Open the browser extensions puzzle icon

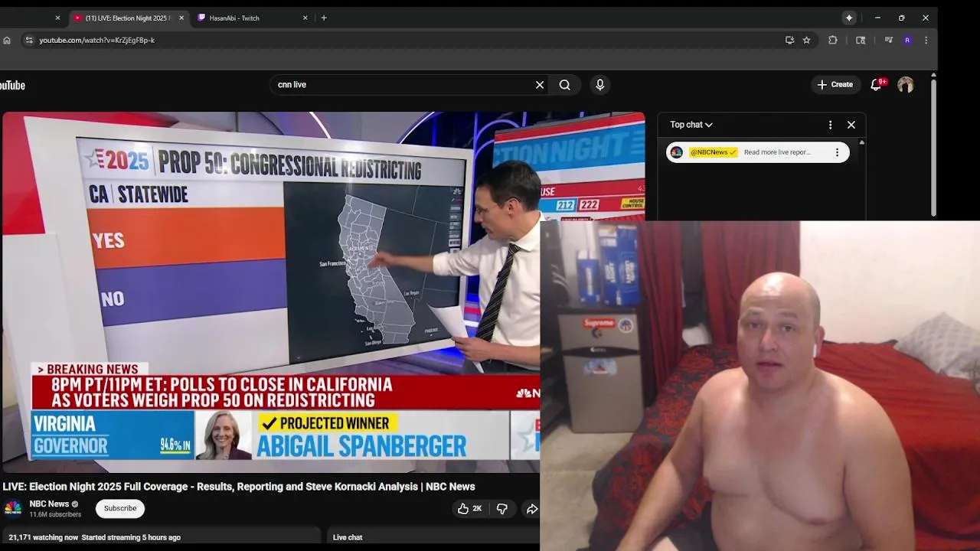833,41
